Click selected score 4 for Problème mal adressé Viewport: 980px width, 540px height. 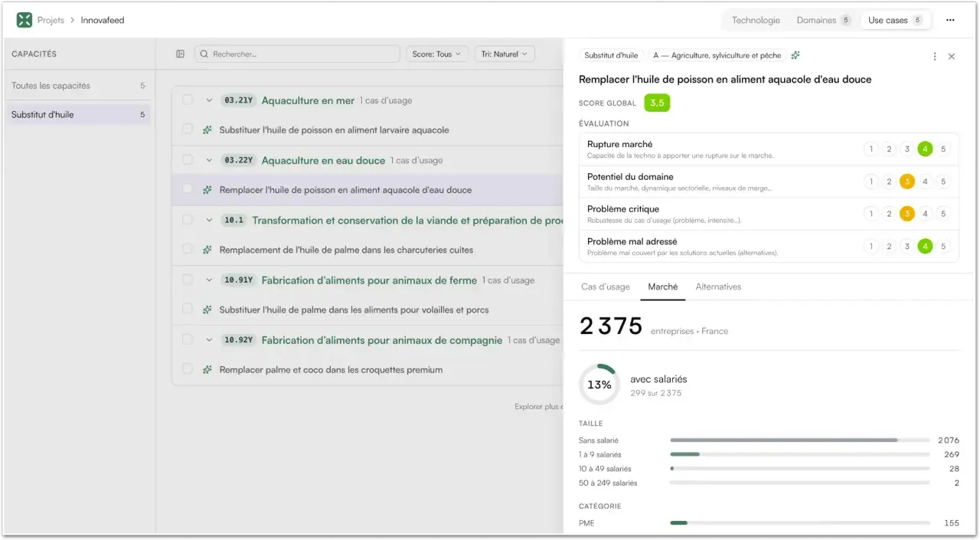pos(925,247)
